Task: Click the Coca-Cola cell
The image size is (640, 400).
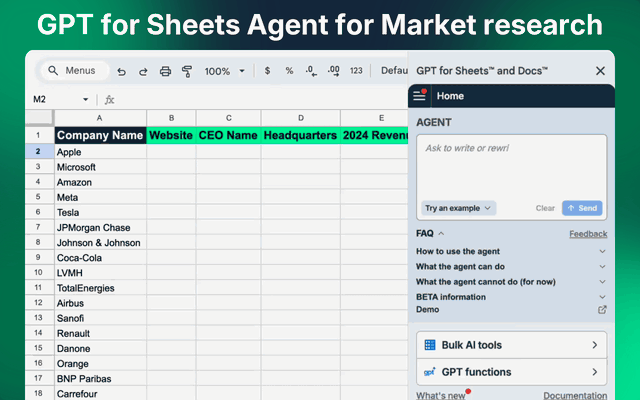Action: (x=100, y=258)
